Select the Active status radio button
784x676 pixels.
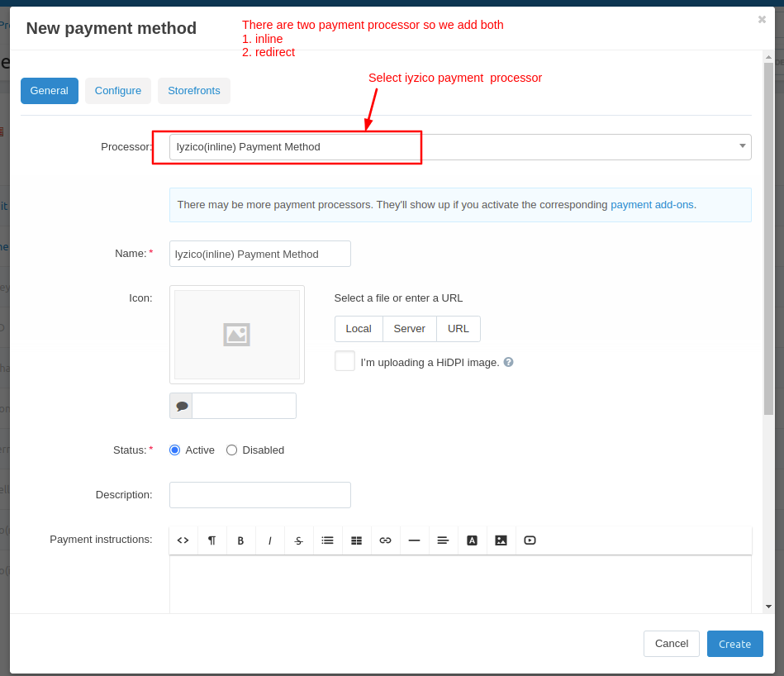pos(174,450)
